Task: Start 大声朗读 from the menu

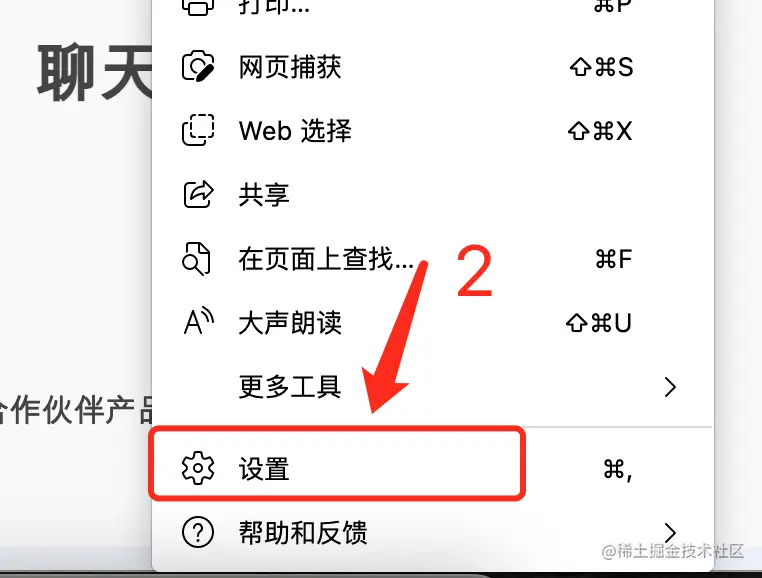Action: pyautogui.click(x=433, y=322)
